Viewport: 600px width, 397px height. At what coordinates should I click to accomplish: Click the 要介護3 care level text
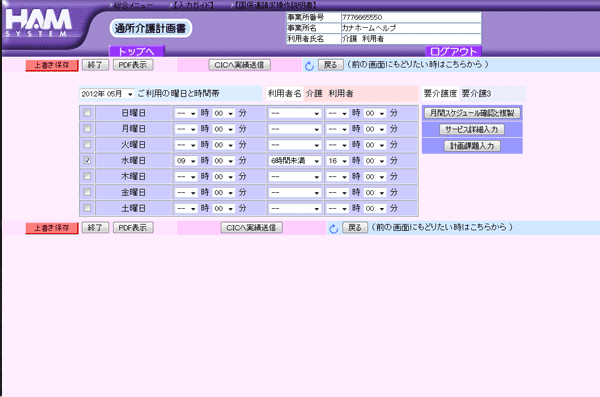(476, 93)
